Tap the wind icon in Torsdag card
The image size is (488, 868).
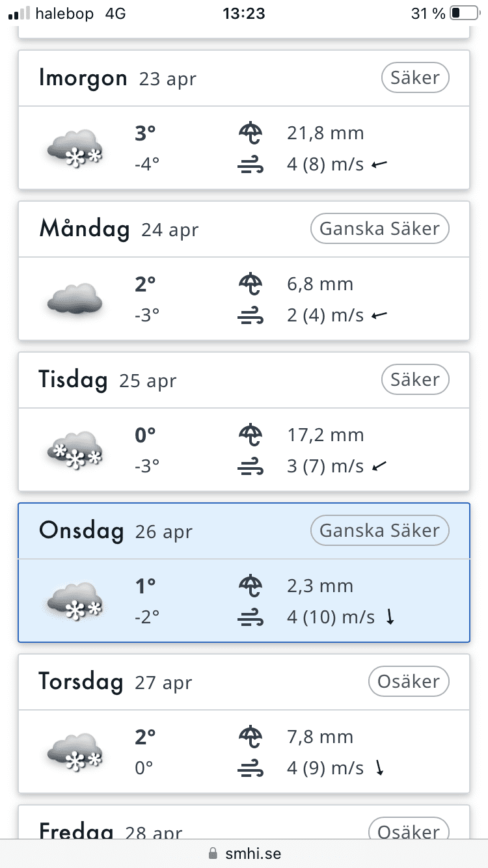tap(251, 769)
